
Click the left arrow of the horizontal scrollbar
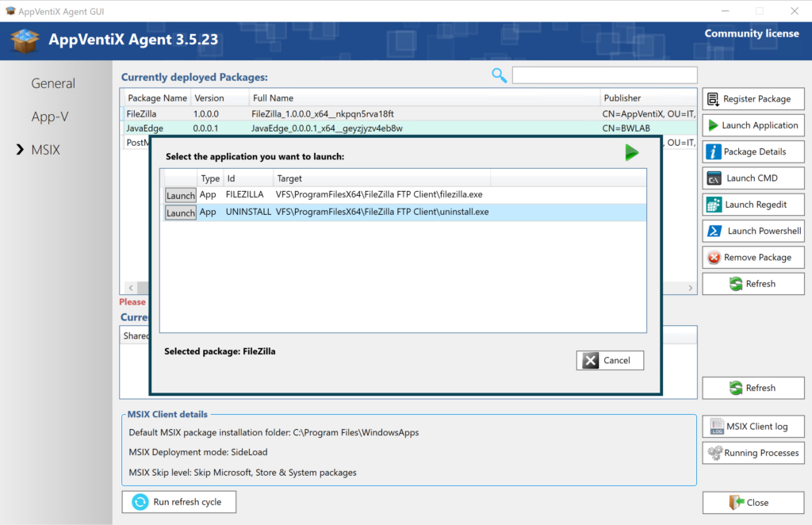(131, 287)
